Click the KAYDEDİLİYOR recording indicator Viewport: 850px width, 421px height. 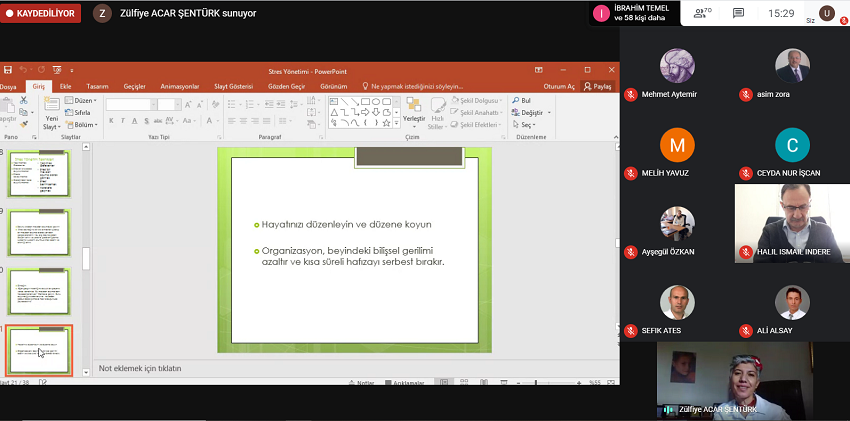pos(41,14)
